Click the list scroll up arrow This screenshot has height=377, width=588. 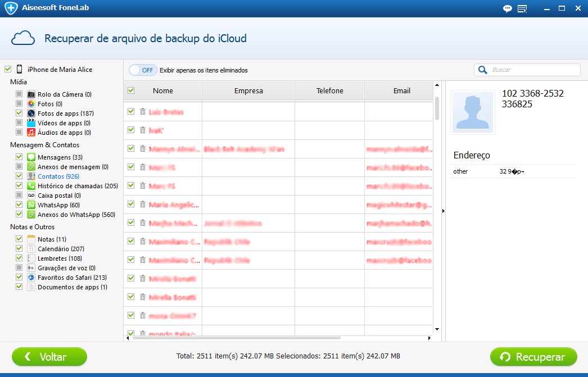[x=437, y=85]
